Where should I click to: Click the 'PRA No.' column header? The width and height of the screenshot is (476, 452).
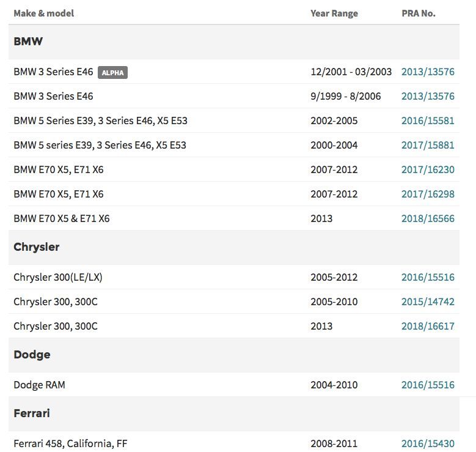[419, 13]
